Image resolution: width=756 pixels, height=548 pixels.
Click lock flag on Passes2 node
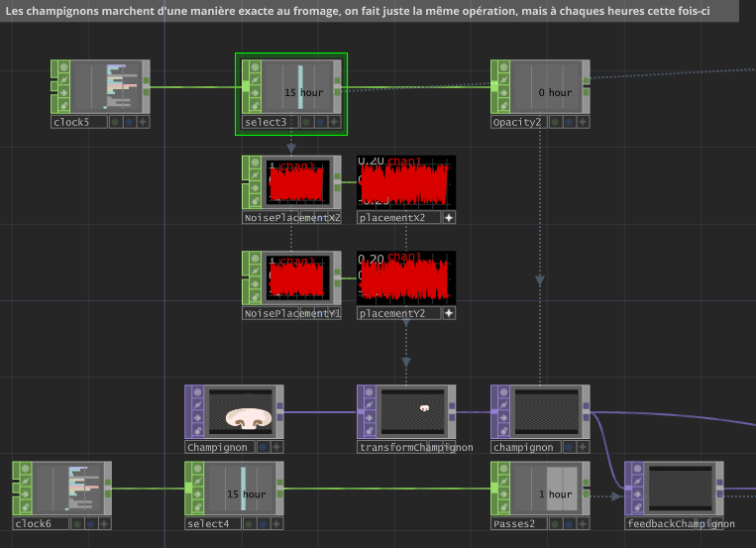(x=504, y=507)
